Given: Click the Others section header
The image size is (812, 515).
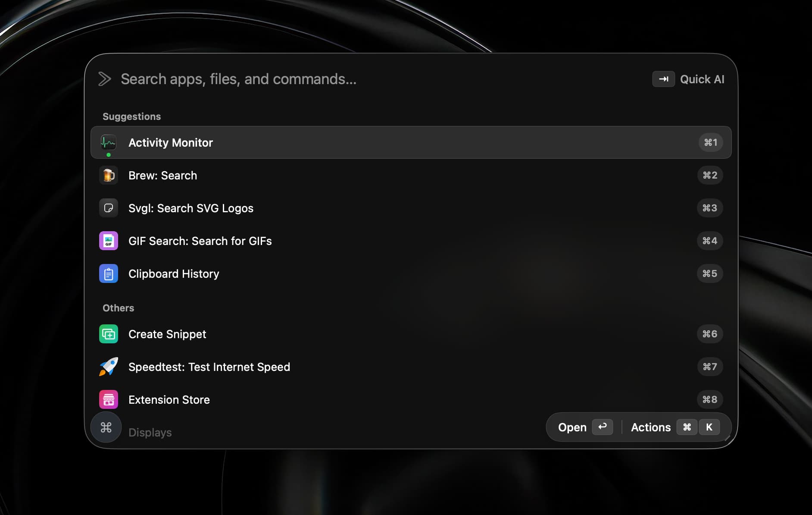Looking at the screenshot, I should tap(118, 308).
